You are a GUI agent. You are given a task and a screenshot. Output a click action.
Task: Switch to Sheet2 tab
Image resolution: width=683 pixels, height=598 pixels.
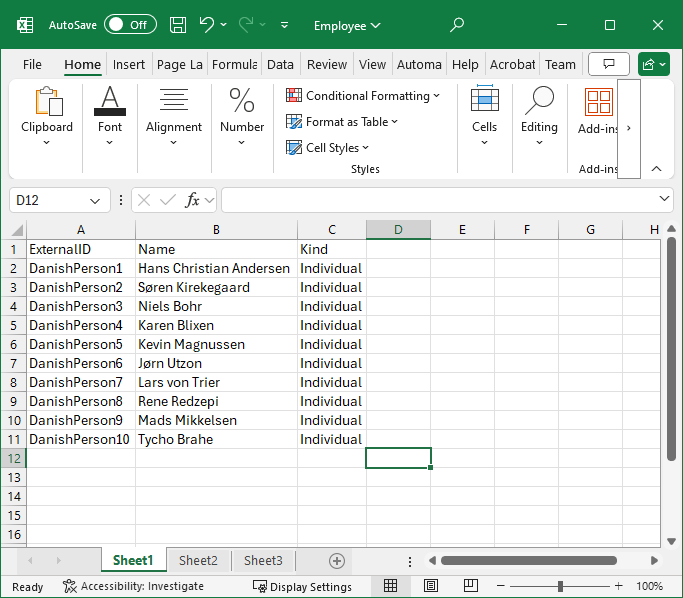[x=198, y=561]
